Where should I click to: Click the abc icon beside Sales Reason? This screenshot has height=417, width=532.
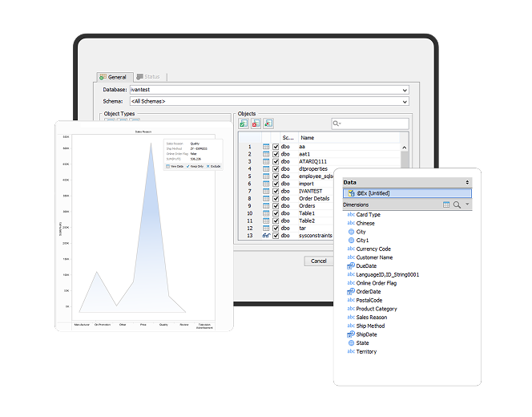coord(351,318)
